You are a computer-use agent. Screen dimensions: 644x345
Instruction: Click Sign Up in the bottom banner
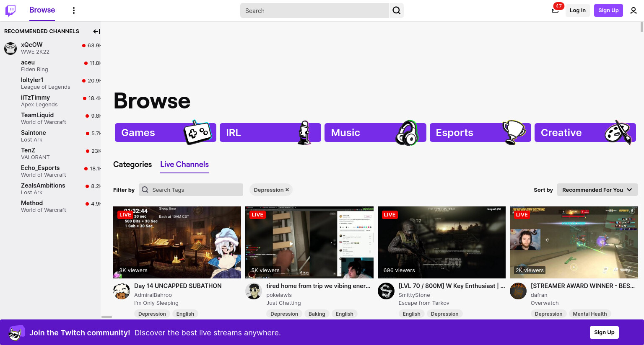coord(604,332)
